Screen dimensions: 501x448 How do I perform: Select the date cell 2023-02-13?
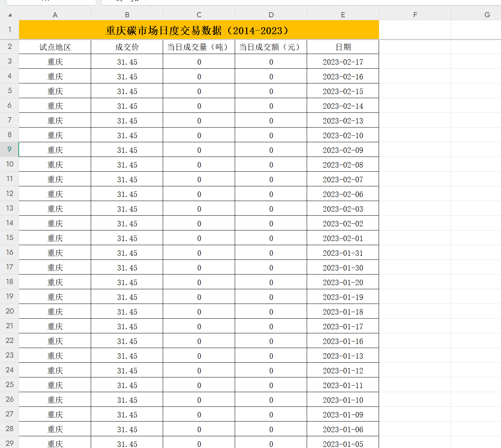(x=343, y=121)
